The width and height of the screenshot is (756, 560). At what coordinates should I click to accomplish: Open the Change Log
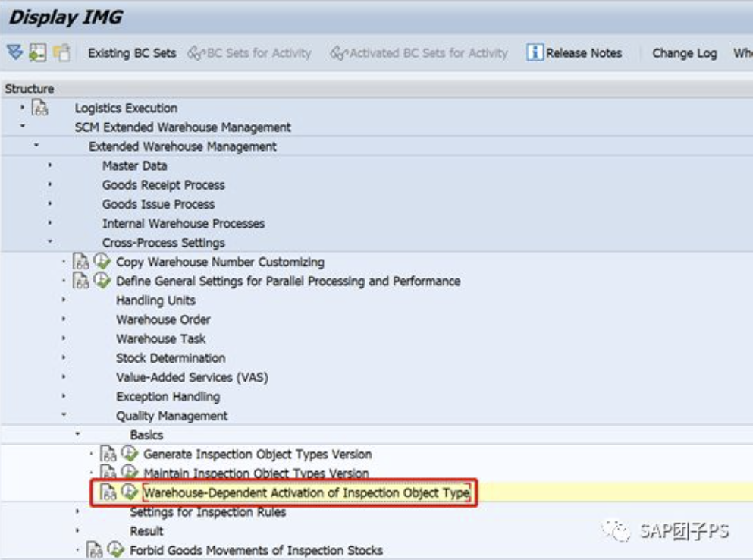(684, 53)
